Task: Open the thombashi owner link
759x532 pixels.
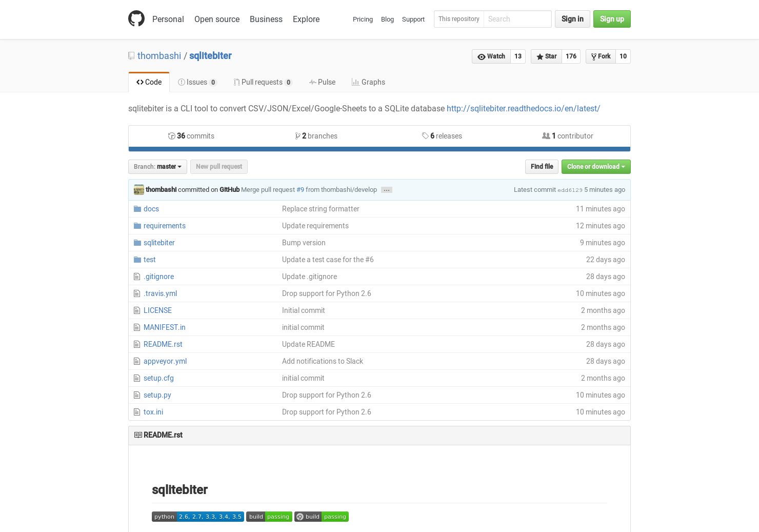Action: (x=159, y=56)
